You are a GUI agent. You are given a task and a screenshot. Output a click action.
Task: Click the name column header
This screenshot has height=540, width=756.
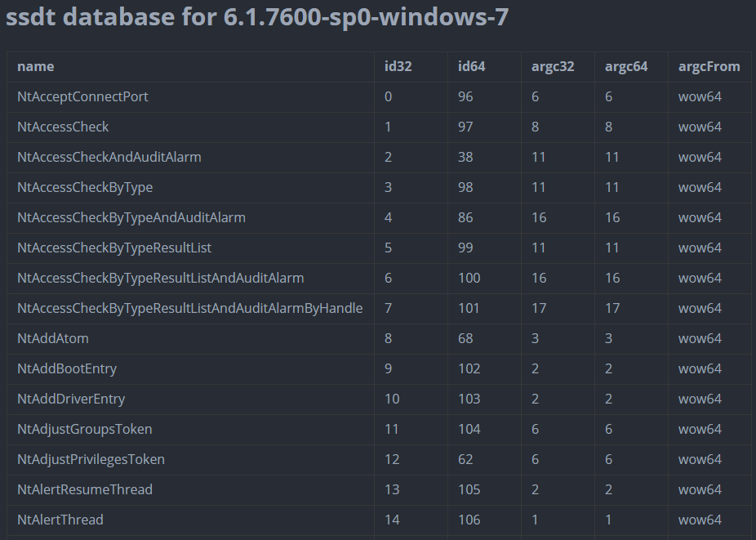[35, 67]
